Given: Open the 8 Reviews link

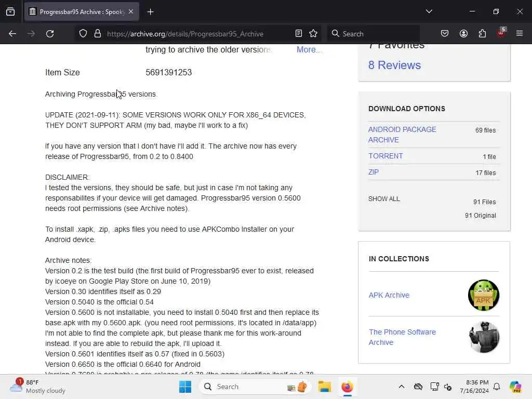Looking at the screenshot, I should [x=394, y=65].
